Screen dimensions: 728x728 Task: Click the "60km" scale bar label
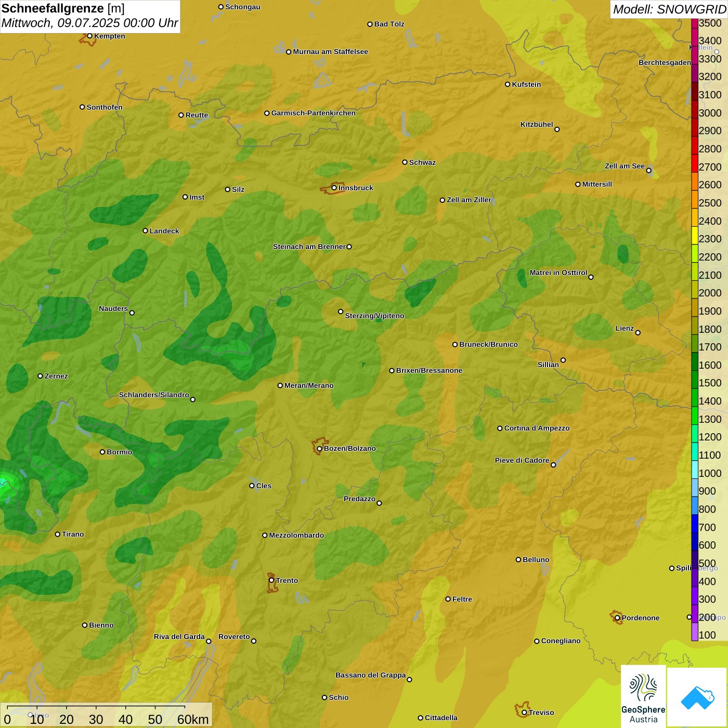click(x=193, y=719)
